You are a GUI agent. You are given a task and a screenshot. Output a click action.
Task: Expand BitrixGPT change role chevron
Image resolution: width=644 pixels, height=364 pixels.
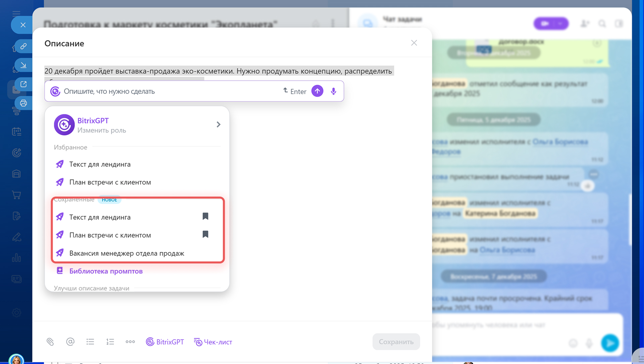218,124
